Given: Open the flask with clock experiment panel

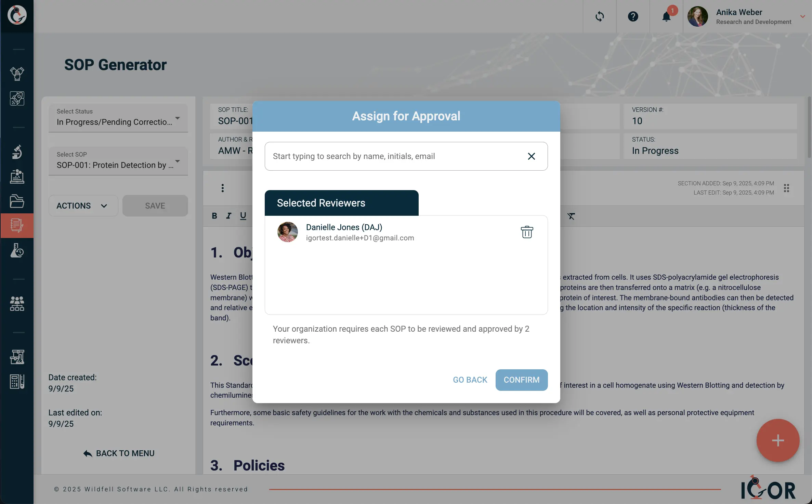Looking at the screenshot, I should [17, 251].
